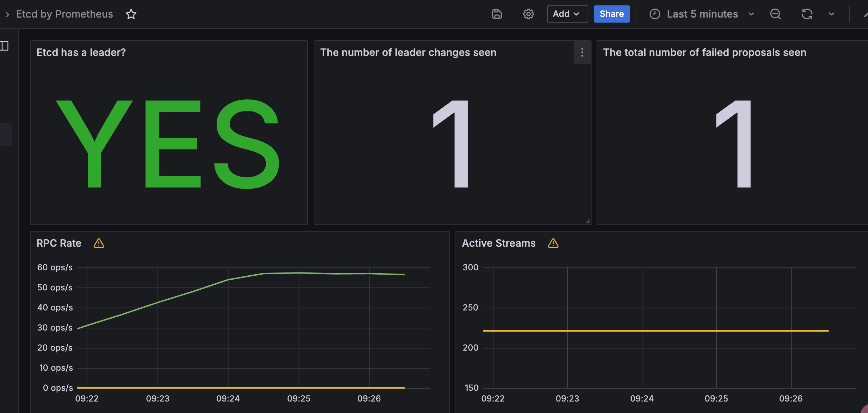
Task: Open Etcd by Prometheus breadcrumb link
Action: [x=64, y=14]
